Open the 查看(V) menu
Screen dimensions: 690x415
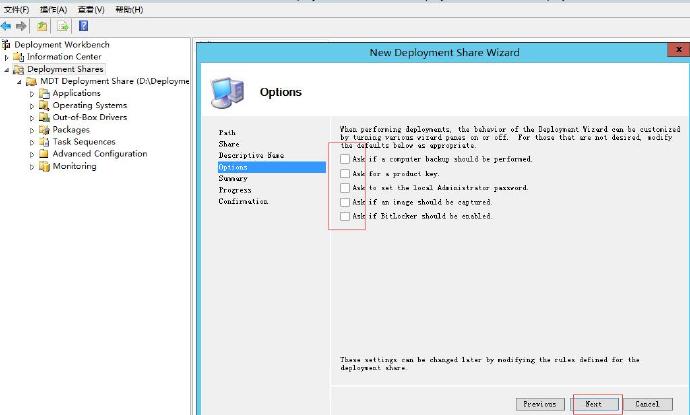click(91, 10)
